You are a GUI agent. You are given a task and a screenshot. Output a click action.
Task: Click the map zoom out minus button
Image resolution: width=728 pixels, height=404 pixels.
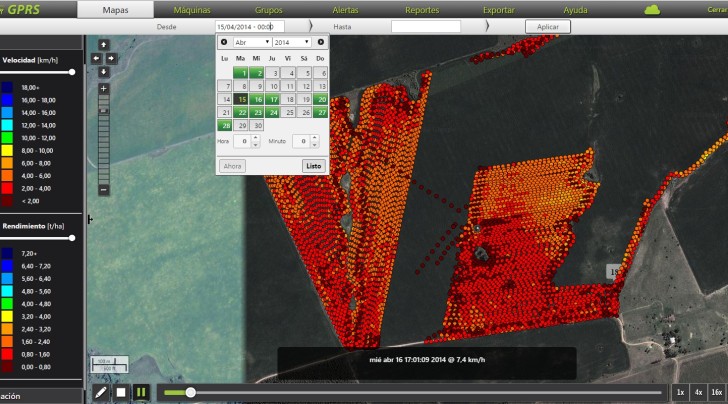pos(104,189)
